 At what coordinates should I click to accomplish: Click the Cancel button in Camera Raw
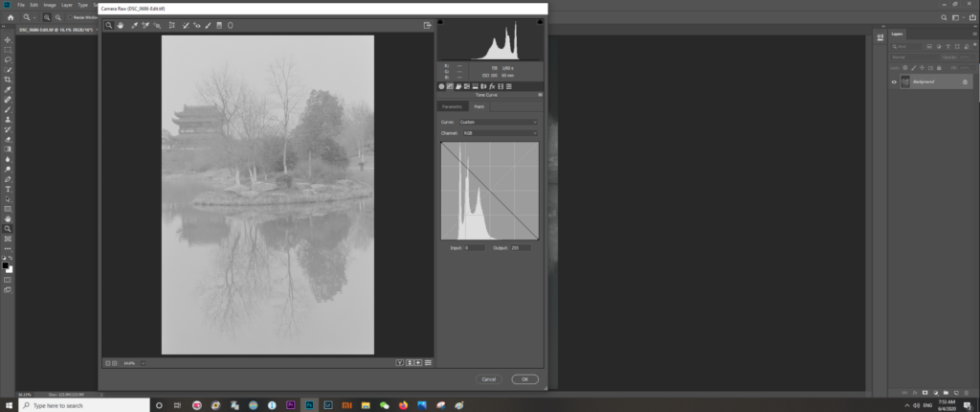[x=489, y=379]
